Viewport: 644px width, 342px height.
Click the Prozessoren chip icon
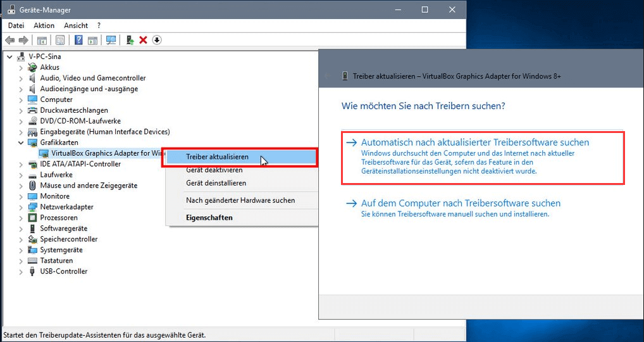coord(32,217)
